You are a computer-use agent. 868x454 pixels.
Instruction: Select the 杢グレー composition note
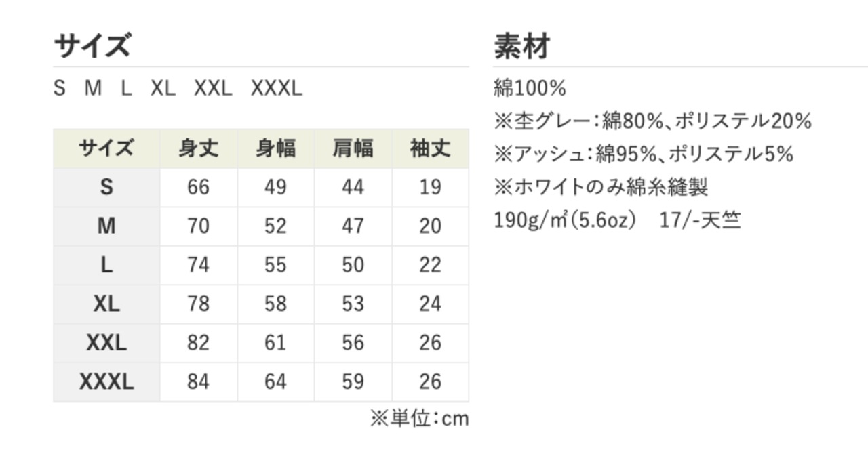[x=652, y=121]
